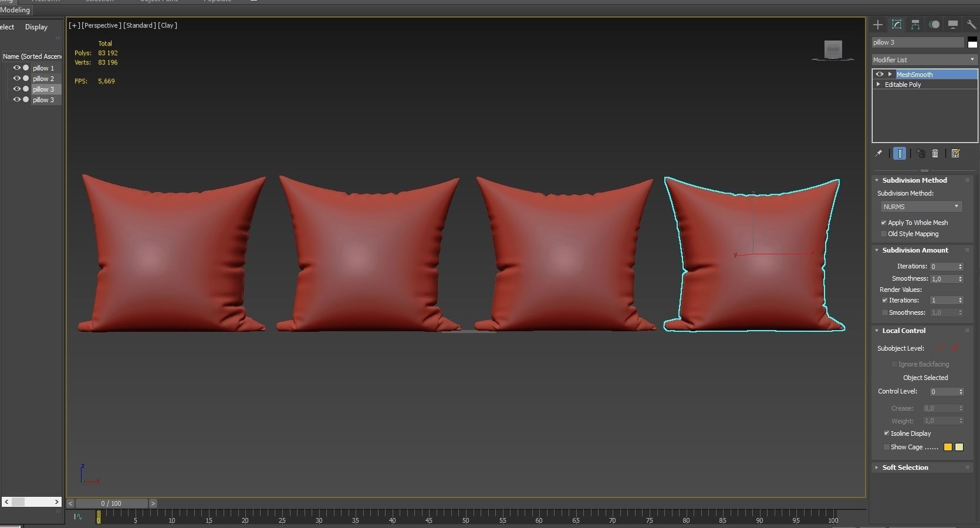Remove modifier with the trash icon
The height and width of the screenshot is (528, 980).
click(x=935, y=153)
